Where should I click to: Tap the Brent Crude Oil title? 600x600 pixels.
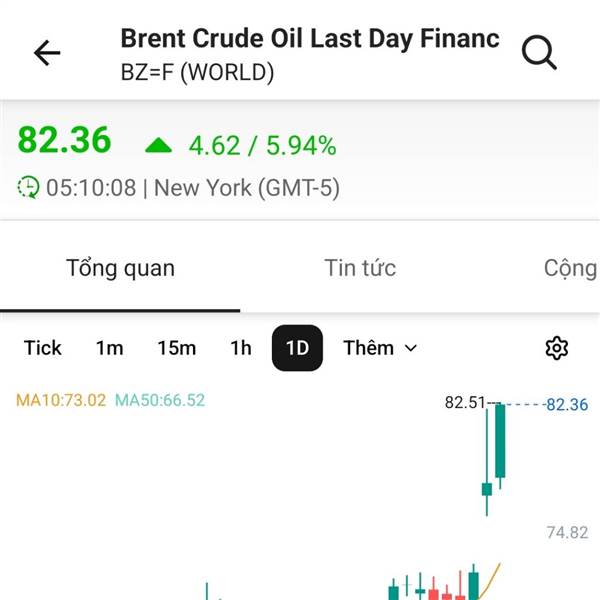310,39
